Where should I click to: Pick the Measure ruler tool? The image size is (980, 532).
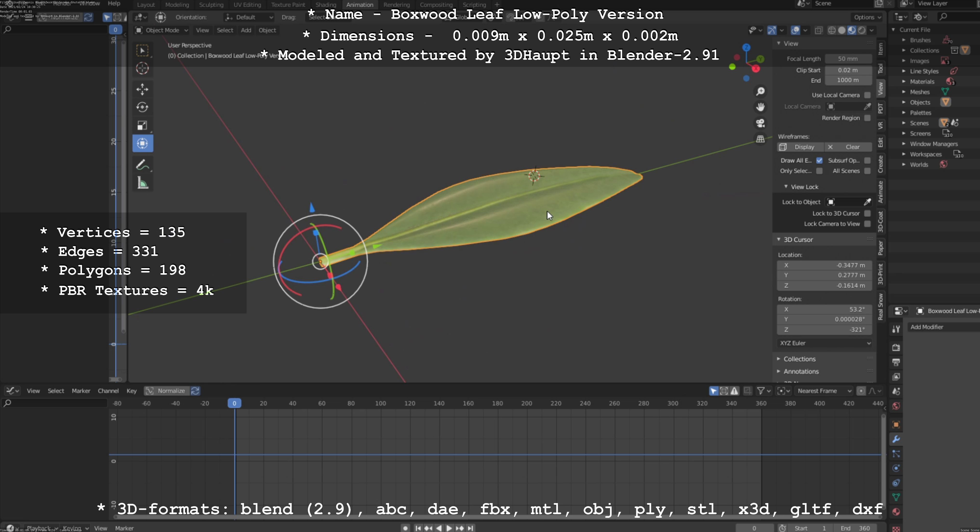click(142, 184)
